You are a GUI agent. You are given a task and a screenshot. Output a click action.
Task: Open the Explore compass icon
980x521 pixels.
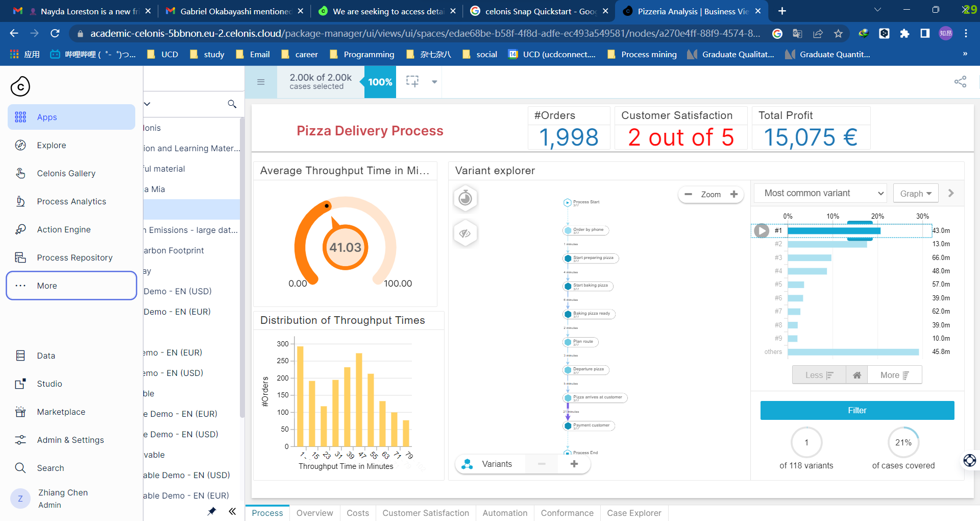(x=20, y=145)
